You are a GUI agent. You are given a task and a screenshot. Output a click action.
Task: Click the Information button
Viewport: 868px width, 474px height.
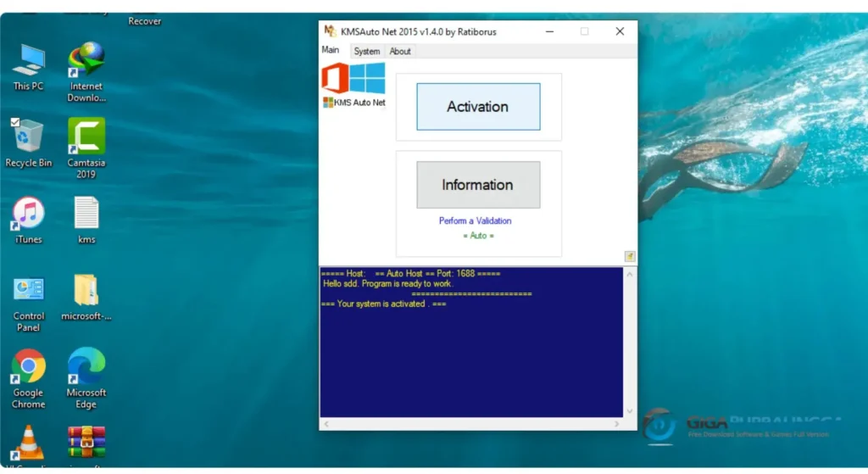478,185
